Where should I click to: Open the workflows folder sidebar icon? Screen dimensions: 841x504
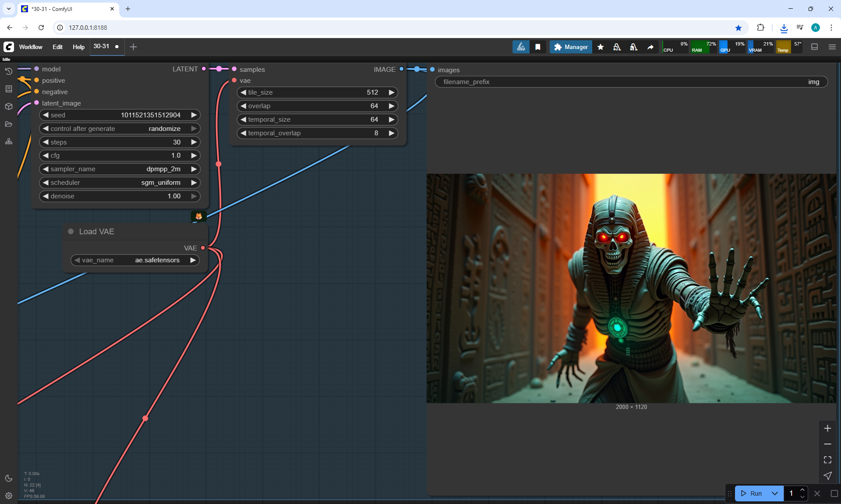click(x=9, y=124)
